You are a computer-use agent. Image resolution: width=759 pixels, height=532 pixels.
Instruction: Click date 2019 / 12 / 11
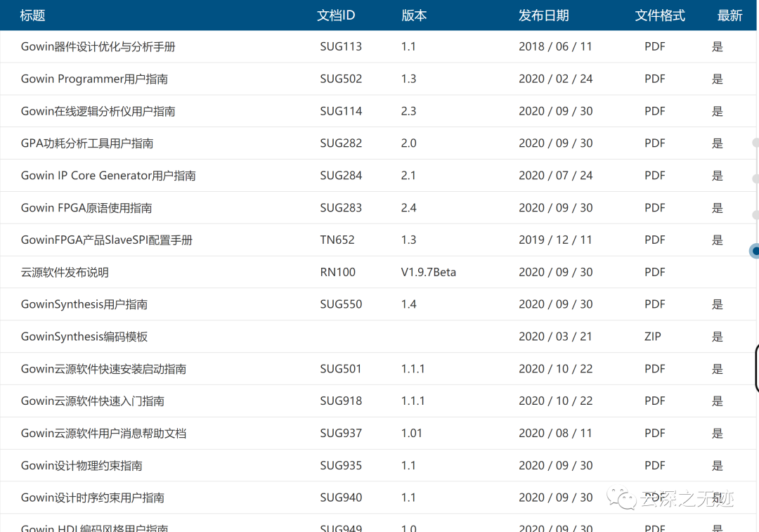pyautogui.click(x=555, y=240)
